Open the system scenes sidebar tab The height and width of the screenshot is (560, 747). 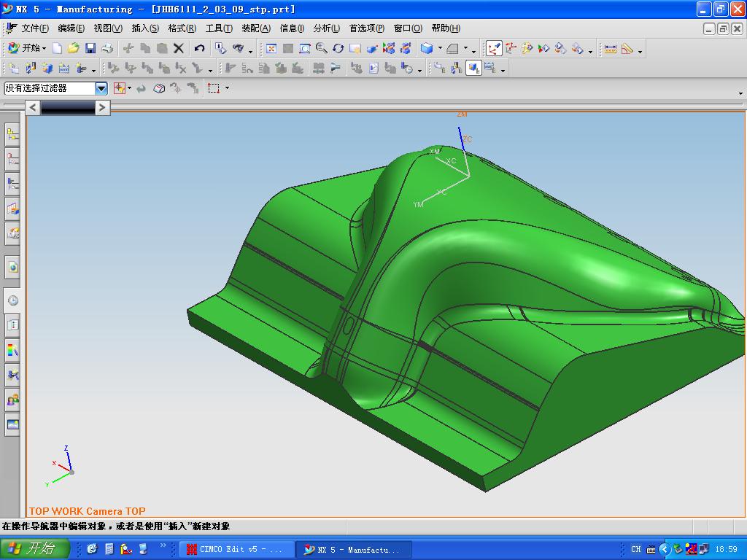[x=13, y=424]
